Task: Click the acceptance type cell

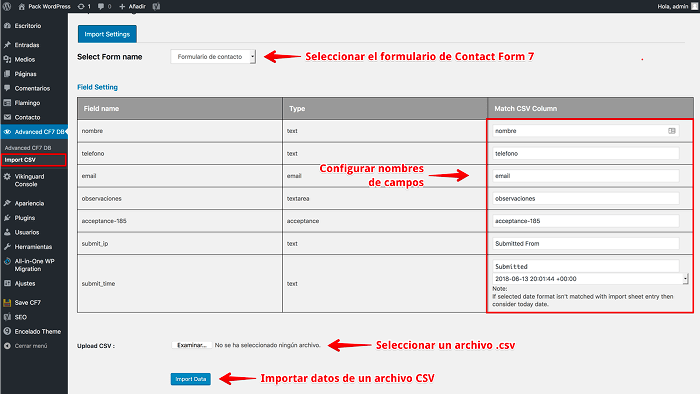Action: pos(385,221)
